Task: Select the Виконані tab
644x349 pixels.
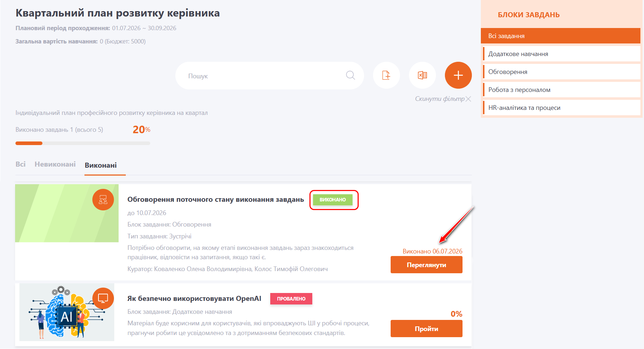Action: pos(101,165)
